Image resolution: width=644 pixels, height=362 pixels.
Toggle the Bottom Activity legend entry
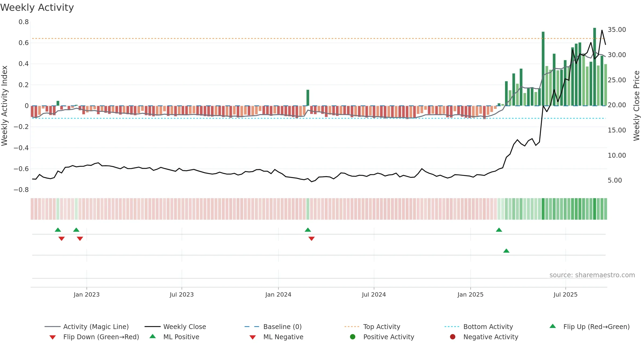pyautogui.click(x=479, y=327)
